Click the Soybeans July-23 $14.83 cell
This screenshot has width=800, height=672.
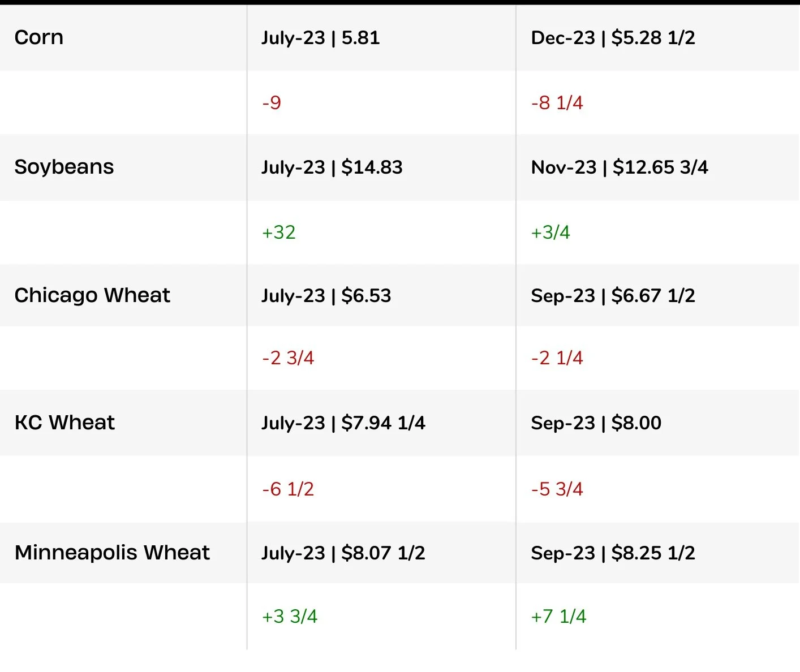point(332,167)
